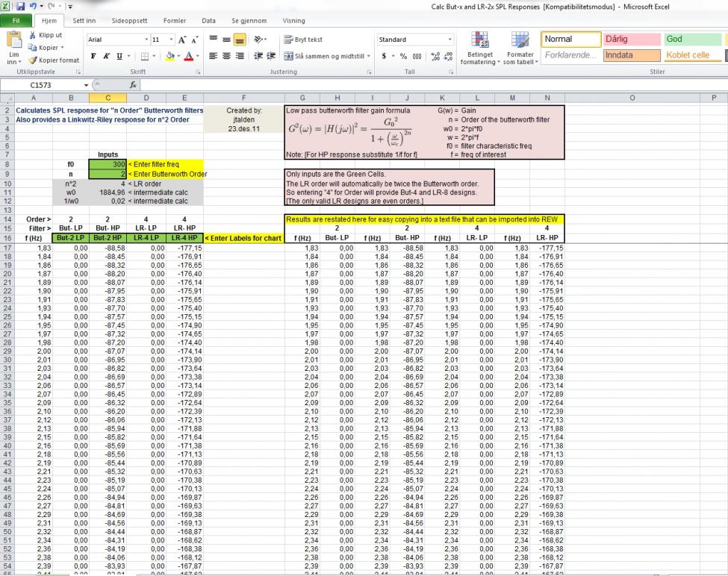Toggle bold formatting
This screenshot has height=576, width=728.
95,55
